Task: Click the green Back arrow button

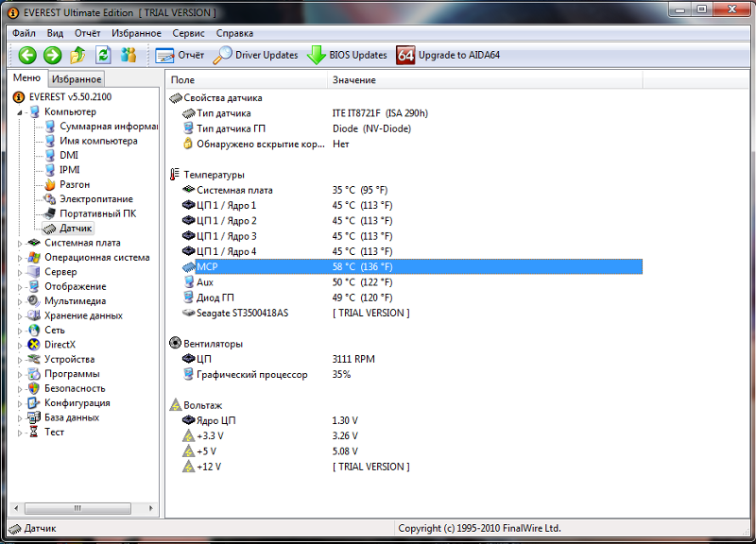Action: coord(27,55)
